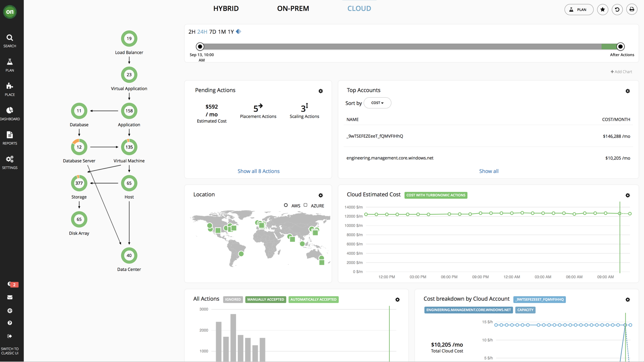
Task: Toggle ENGINEERING.MANAGEMENT.CORE.WINDOWS.NET series tag
Action: click(469, 310)
